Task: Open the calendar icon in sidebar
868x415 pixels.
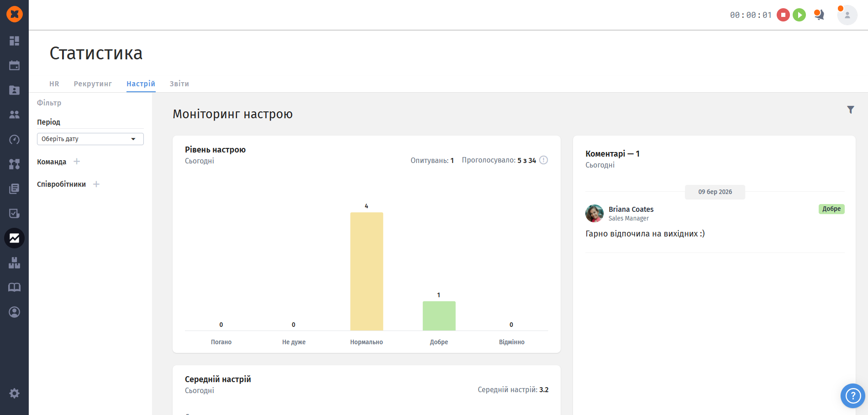Action: tap(14, 65)
